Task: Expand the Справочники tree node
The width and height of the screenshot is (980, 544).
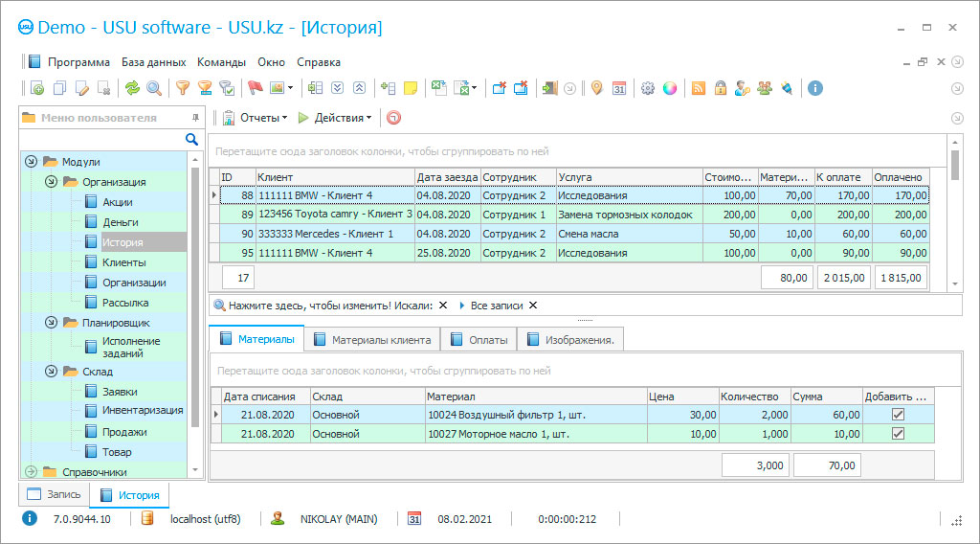Action: [31, 471]
